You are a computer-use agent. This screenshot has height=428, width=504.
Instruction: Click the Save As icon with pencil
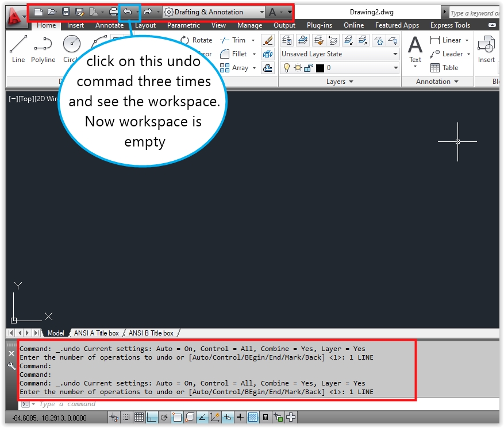pos(79,12)
